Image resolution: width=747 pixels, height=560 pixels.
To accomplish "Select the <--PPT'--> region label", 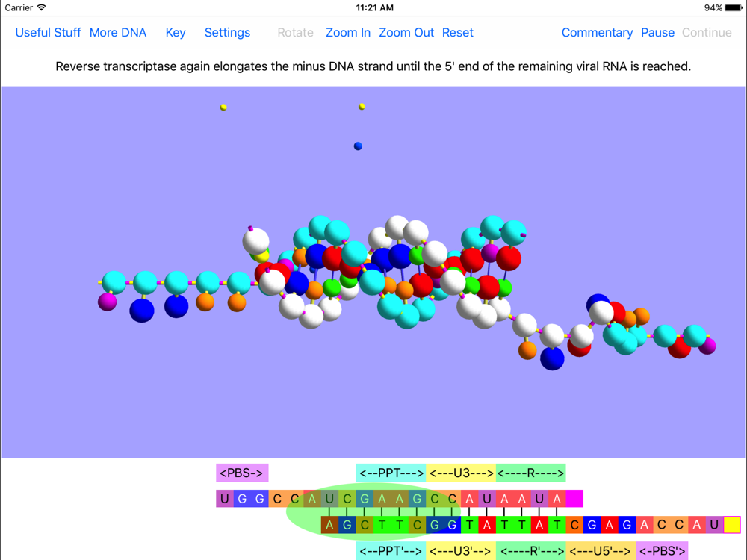I will pos(391,550).
